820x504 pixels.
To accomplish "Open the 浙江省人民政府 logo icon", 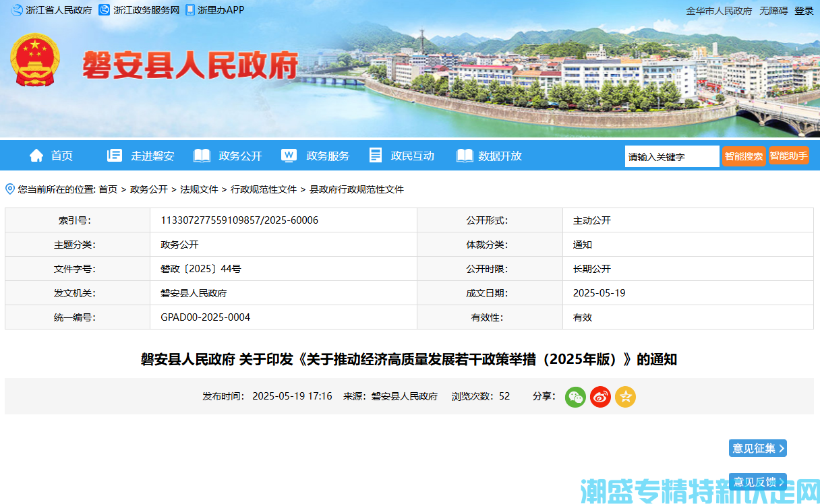I will 17,10.
